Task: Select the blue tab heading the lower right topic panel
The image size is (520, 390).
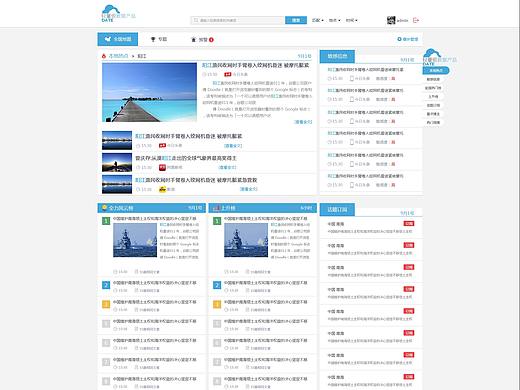Action: pos(337,210)
